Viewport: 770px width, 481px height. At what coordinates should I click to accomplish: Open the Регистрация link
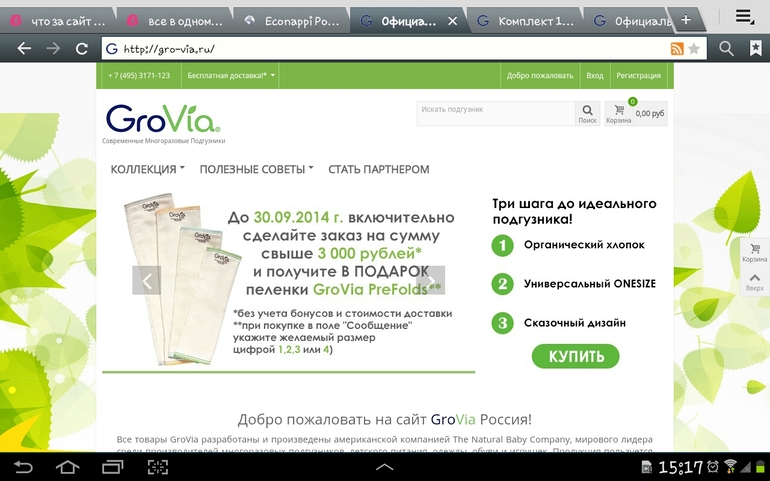638,75
